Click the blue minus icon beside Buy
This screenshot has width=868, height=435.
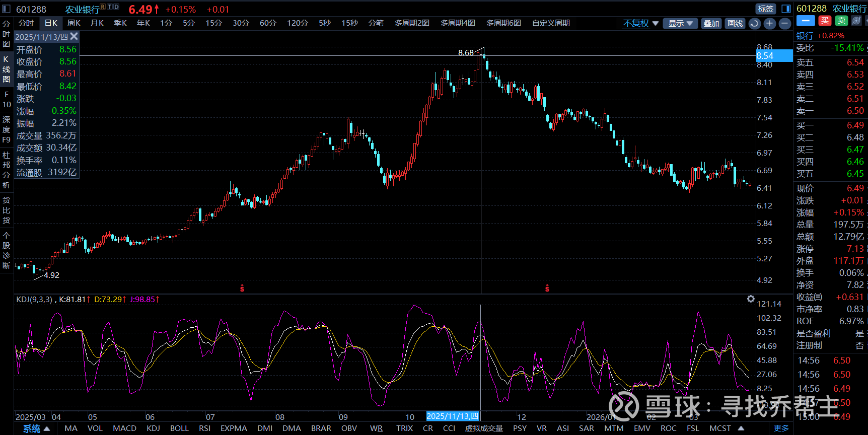806,21
